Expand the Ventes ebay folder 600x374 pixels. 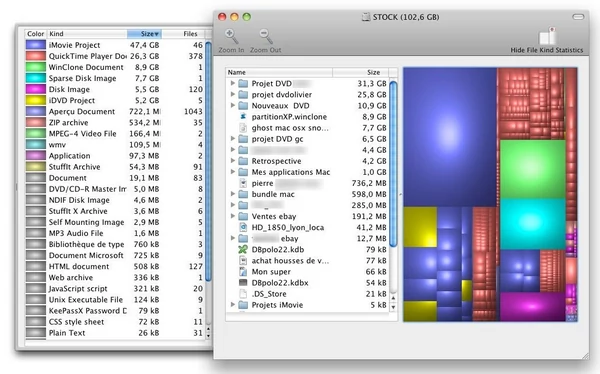[233, 216]
